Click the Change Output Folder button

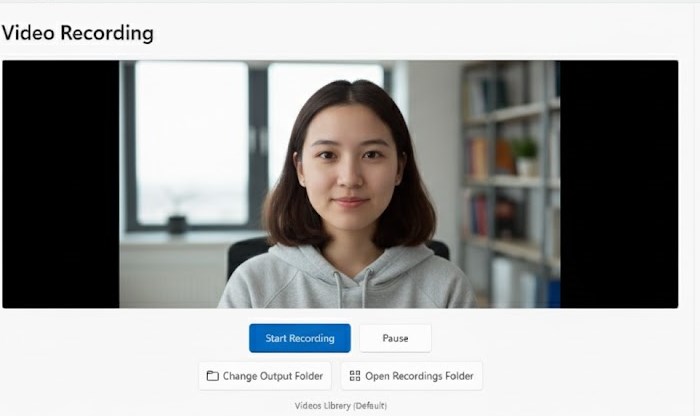coord(264,376)
